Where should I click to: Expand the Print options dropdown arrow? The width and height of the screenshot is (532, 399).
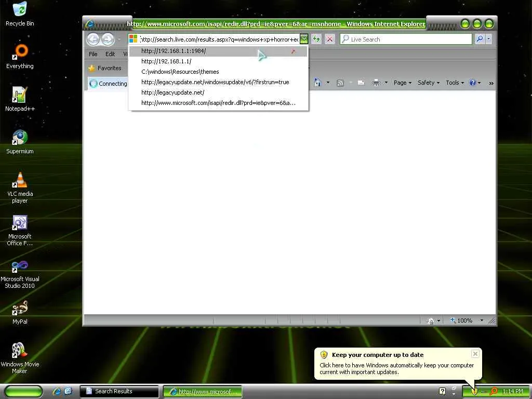pos(386,83)
